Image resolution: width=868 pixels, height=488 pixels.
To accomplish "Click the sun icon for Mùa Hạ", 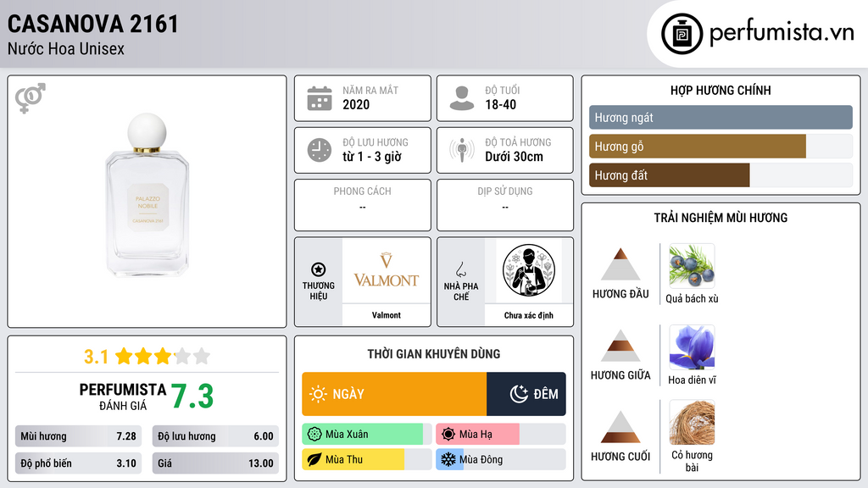I will click(x=448, y=435).
